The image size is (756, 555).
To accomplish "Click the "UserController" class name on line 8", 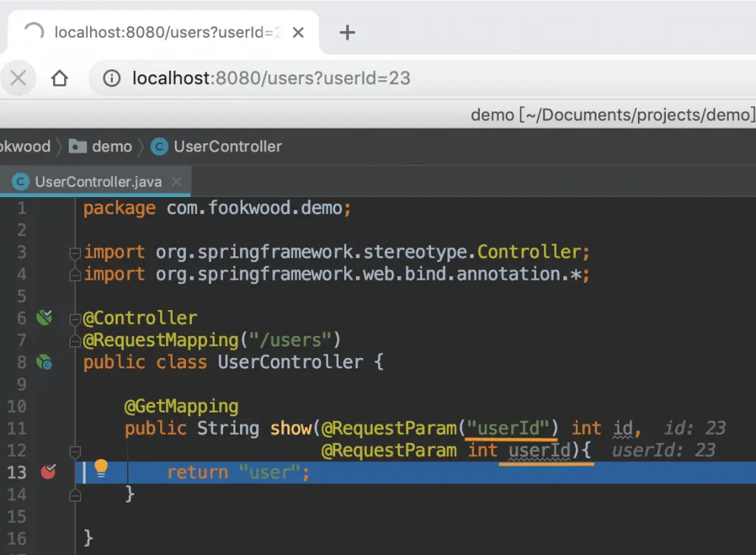I will (x=290, y=362).
